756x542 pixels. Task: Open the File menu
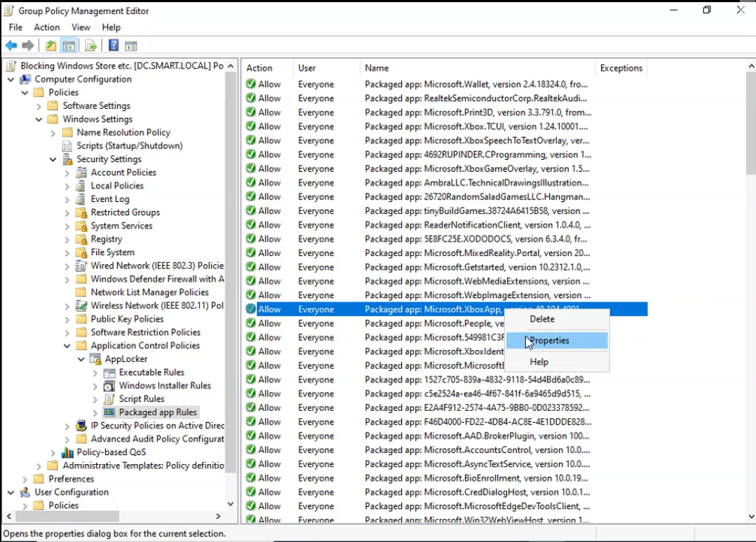(16, 27)
